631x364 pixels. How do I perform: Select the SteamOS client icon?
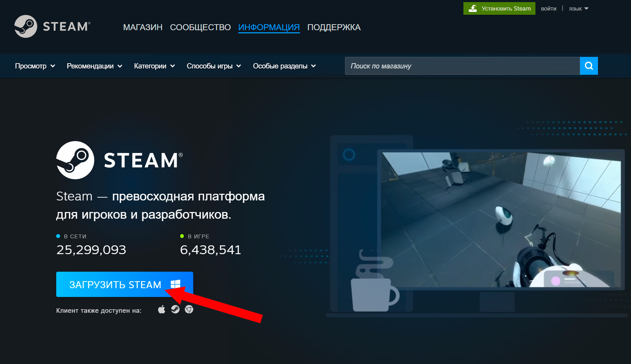pyautogui.click(x=175, y=309)
